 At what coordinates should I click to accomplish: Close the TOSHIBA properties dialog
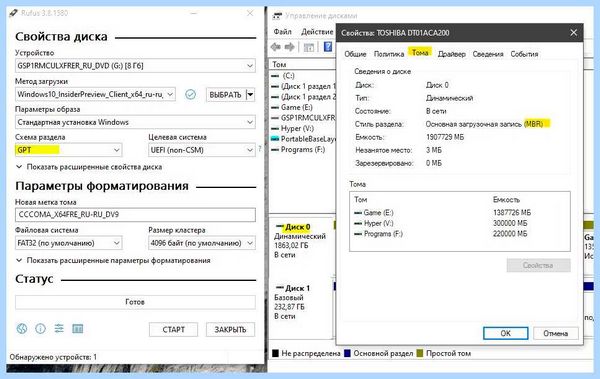coord(573,33)
